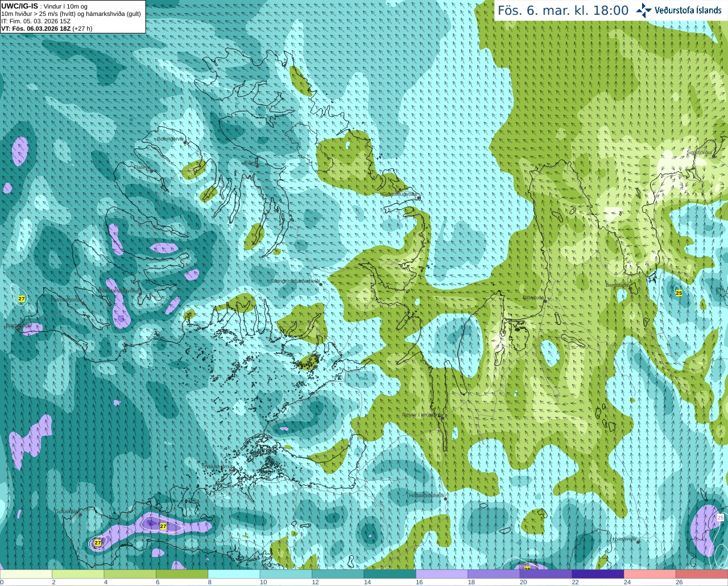Click the Hveravellir station dot
Viewport: 728px width, 586px height.
click(638, 542)
